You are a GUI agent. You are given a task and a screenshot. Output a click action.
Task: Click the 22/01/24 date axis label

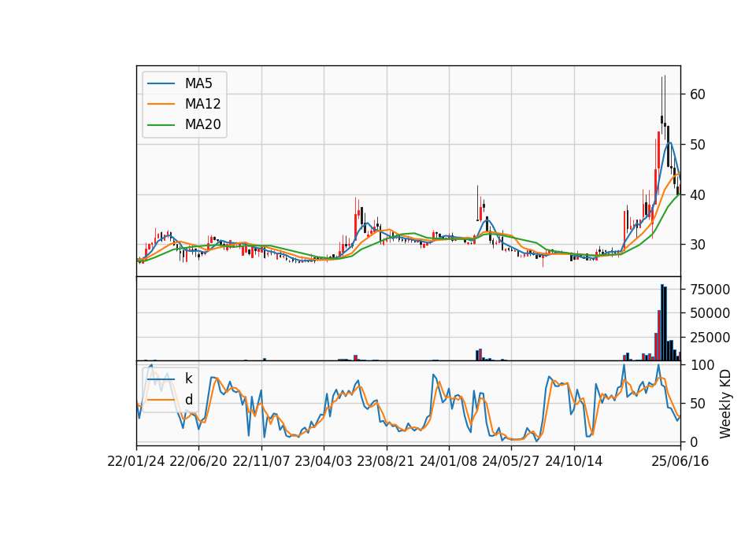[x=136, y=462]
